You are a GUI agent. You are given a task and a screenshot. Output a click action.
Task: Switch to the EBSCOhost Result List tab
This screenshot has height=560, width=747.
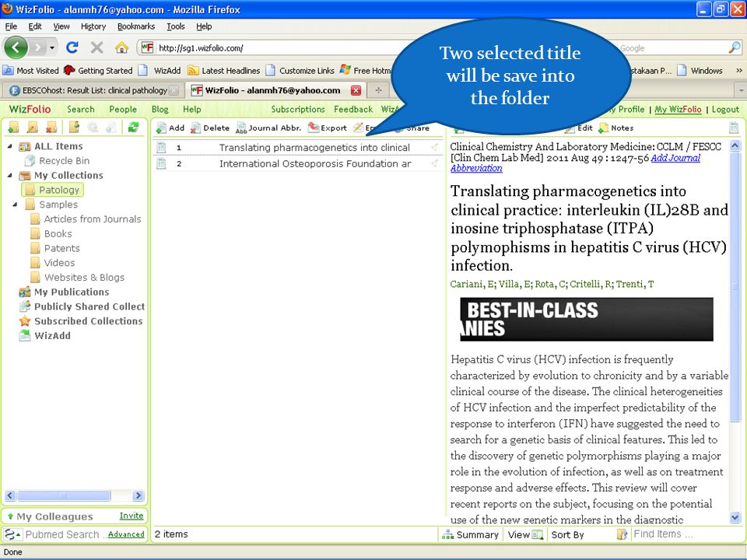click(x=94, y=90)
